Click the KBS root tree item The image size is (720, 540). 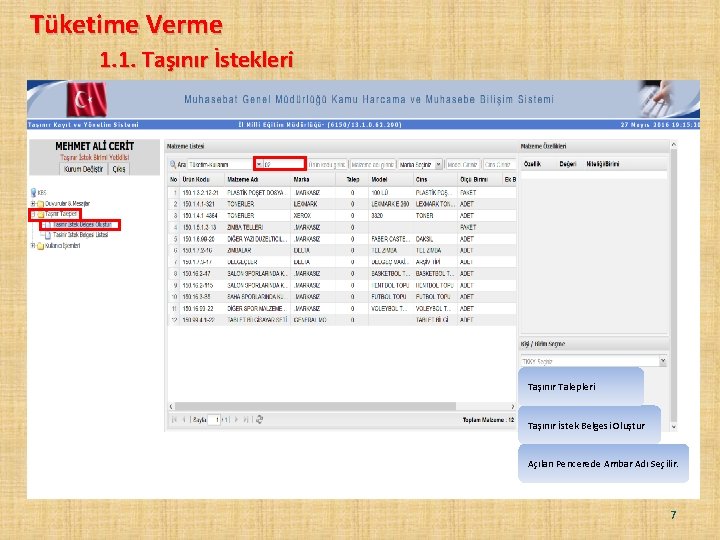[x=42, y=192]
